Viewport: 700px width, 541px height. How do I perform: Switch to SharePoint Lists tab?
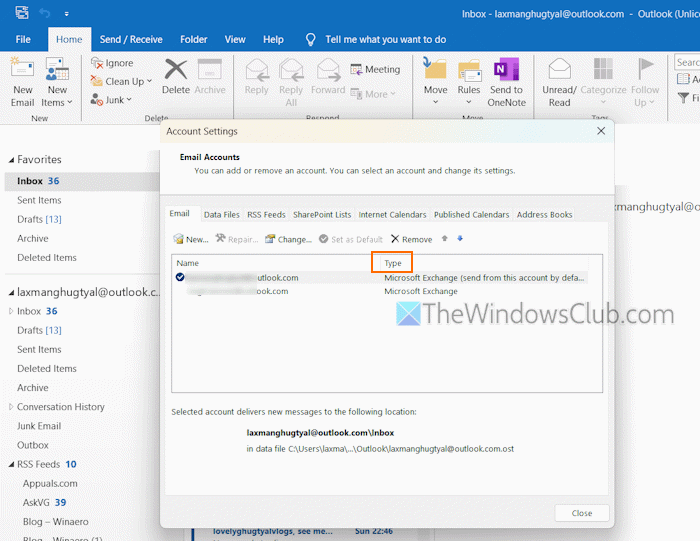click(x=322, y=215)
